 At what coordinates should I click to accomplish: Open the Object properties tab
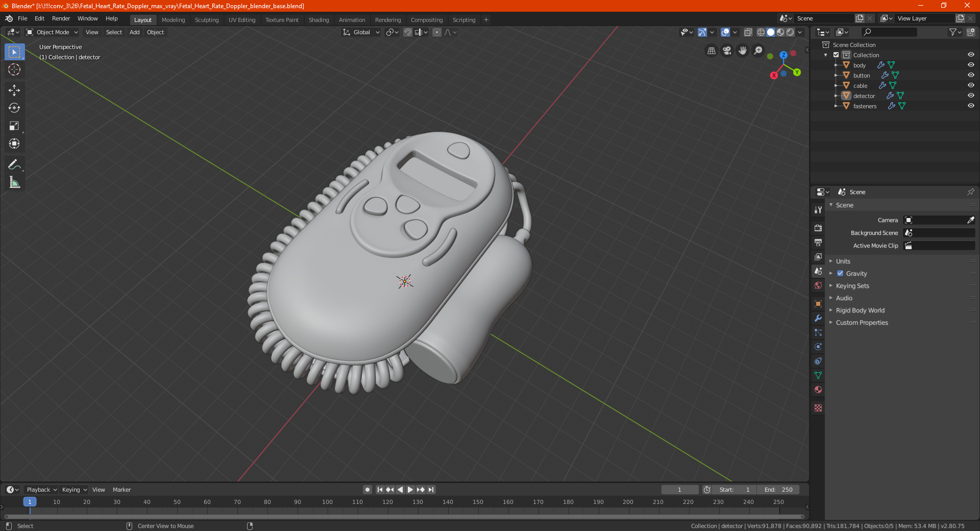tap(818, 304)
